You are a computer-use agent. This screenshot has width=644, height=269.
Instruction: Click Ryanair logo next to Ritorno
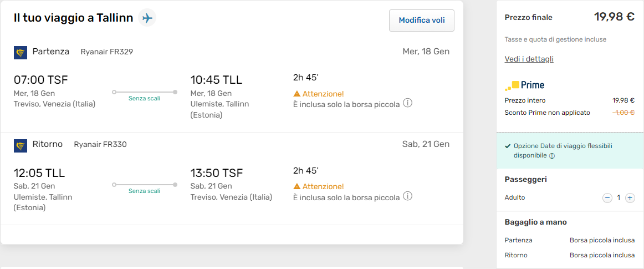click(21, 145)
